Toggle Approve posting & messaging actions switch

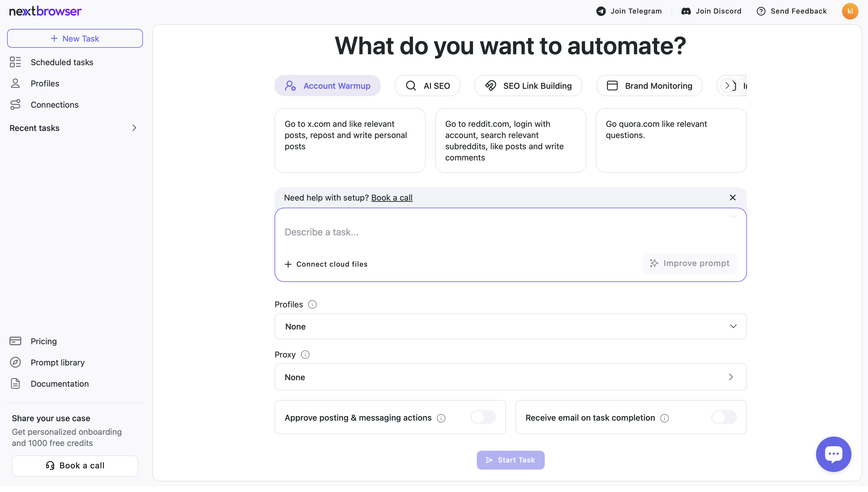pos(483,417)
